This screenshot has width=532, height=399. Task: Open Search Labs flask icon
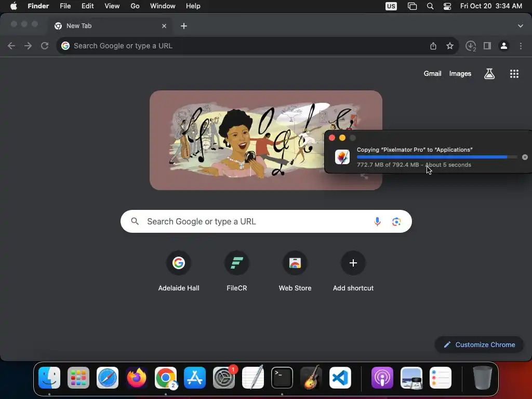click(x=489, y=74)
